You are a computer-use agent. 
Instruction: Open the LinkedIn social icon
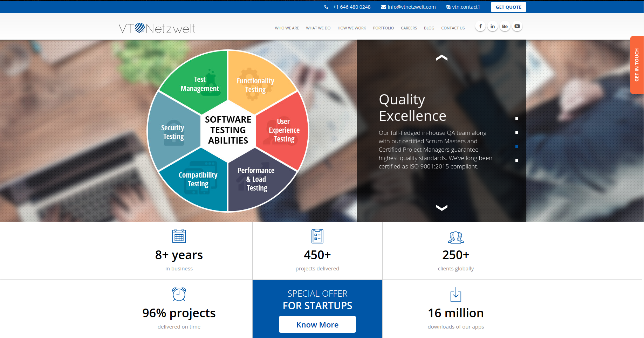pyautogui.click(x=493, y=26)
